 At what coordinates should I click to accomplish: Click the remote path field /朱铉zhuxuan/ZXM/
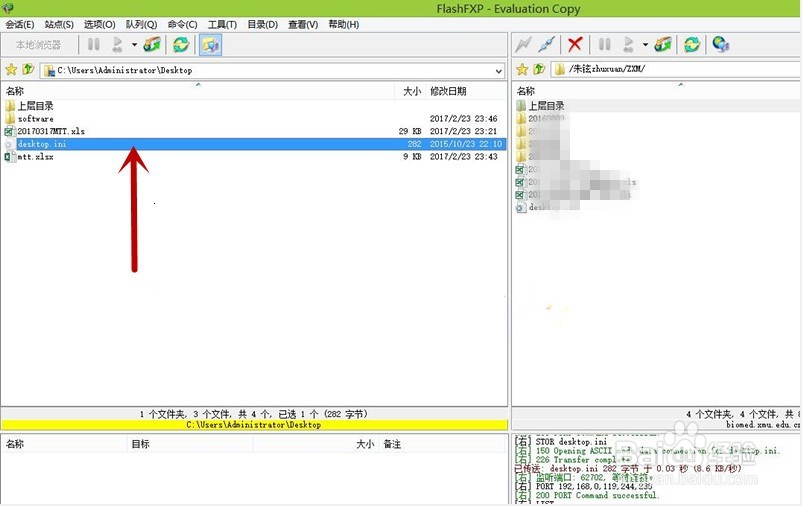[x=676, y=69]
